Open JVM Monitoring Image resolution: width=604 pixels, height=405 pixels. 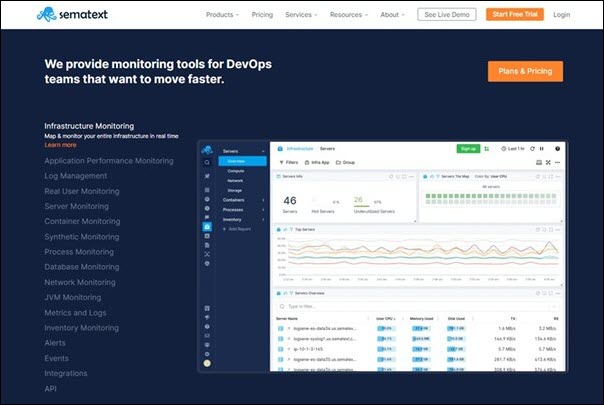pos(73,297)
